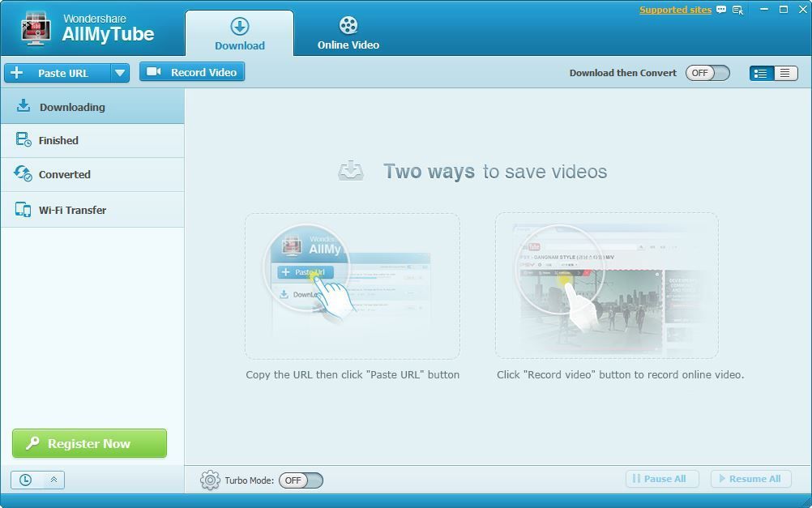
Task: Open the Supported sites link
Action: (x=675, y=10)
